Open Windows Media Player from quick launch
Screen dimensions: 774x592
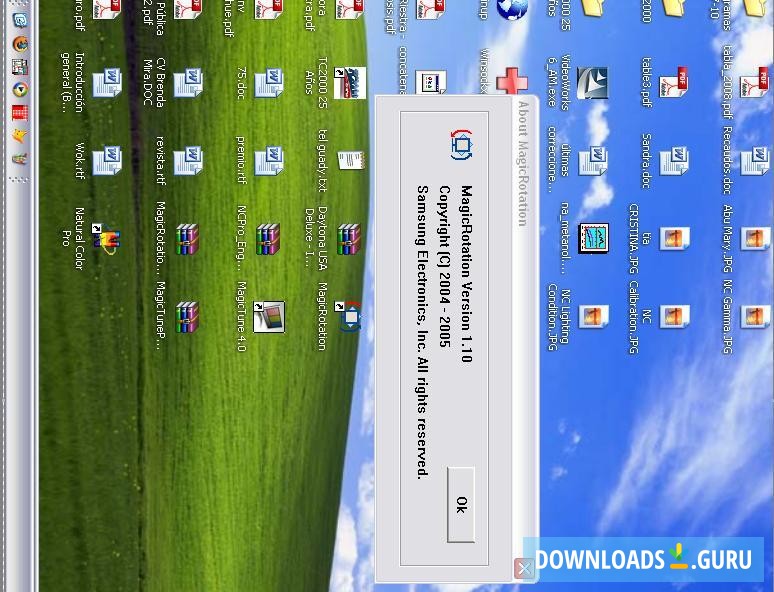pos(20,89)
